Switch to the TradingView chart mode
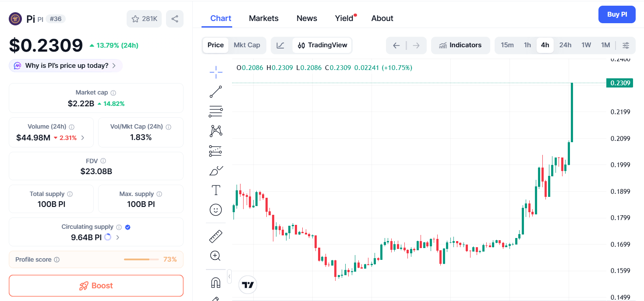 [x=322, y=45]
